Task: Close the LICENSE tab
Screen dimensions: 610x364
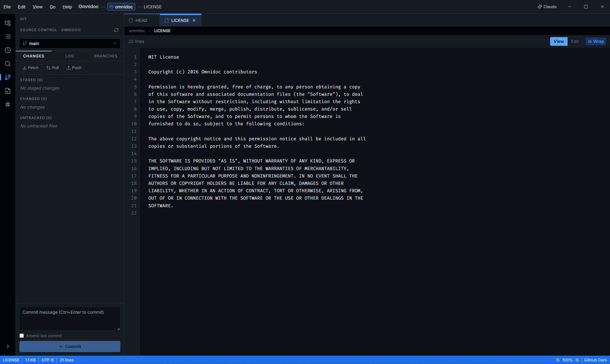Action: point(194,20)
